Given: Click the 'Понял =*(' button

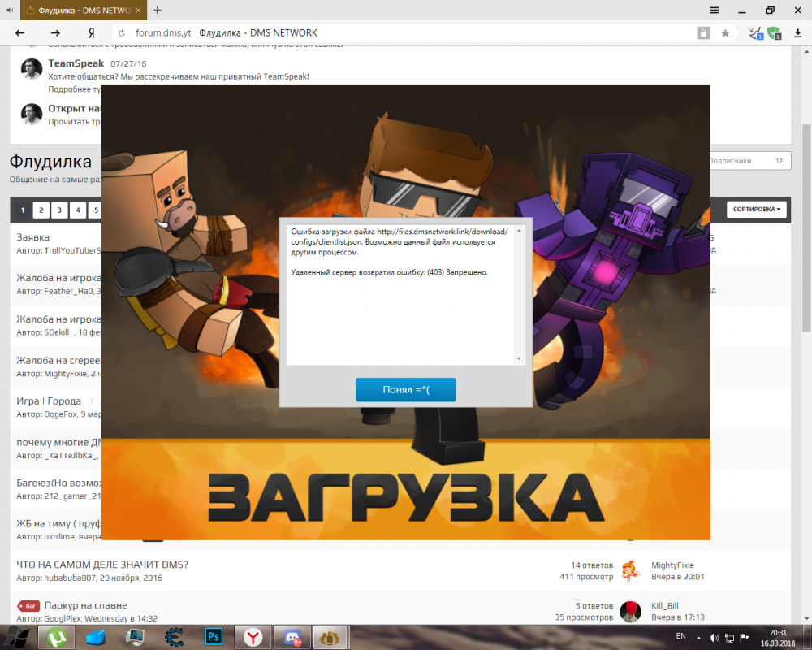Looking at the screenshot, I should pos(405,390).
